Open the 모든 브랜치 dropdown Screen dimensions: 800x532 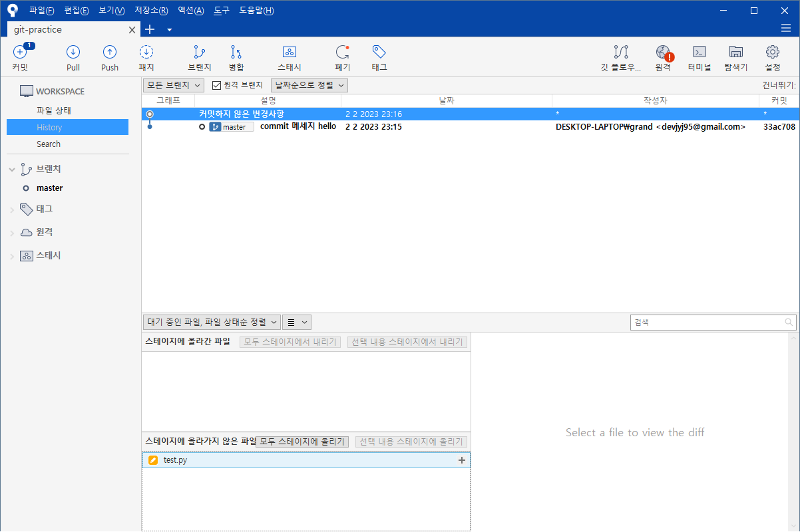[173, 85]
